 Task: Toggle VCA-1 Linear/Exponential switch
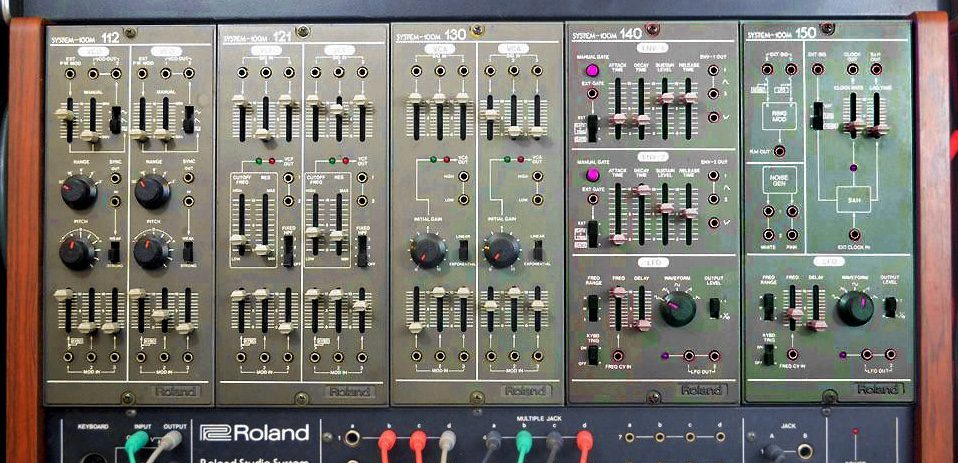tap(464, 249)
